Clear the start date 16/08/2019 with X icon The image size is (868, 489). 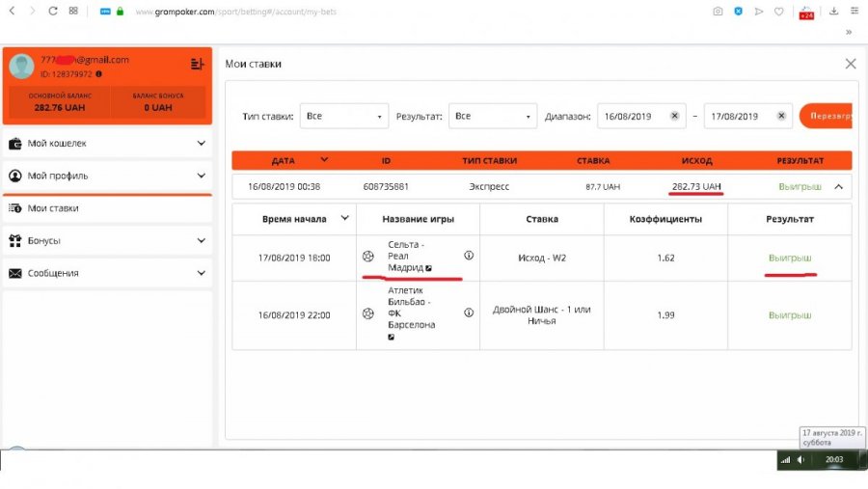[x=675, y=116]
